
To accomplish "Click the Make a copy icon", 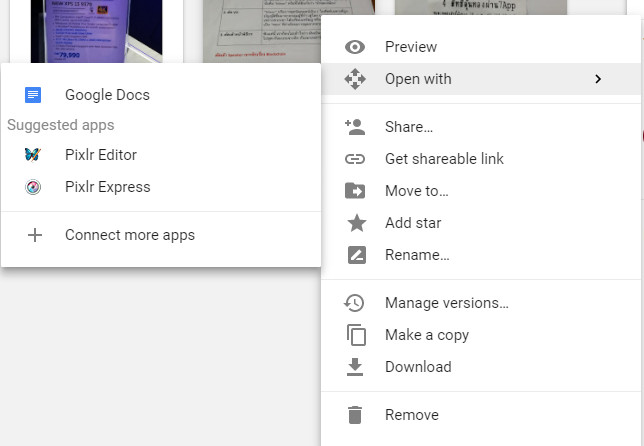I will [356, 335].
